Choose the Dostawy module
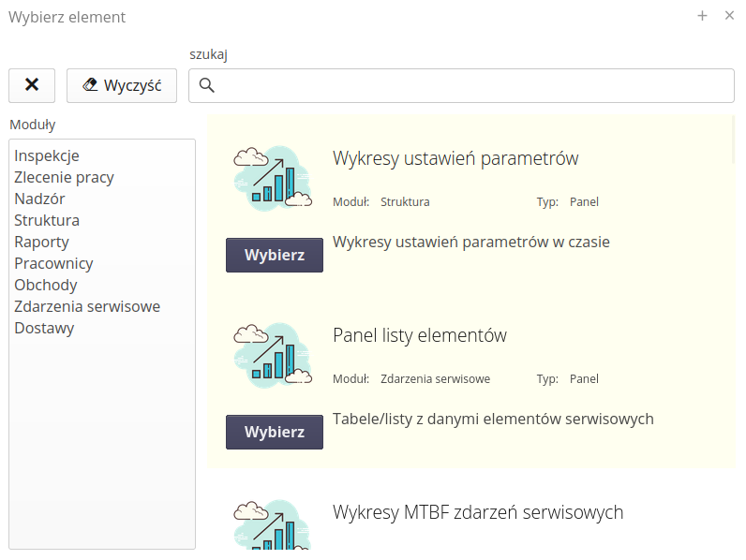746x560 pixels. click(x=44, y=328)
